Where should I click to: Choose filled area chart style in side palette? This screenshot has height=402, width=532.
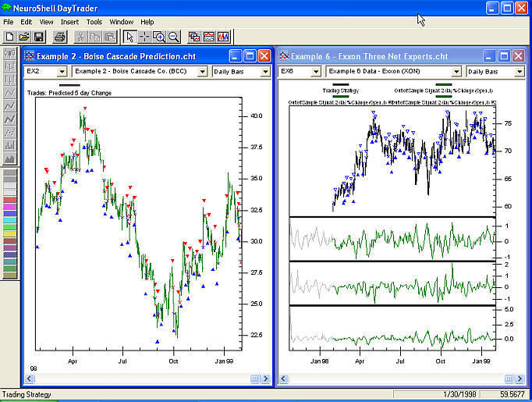click(x=10, y=158)
